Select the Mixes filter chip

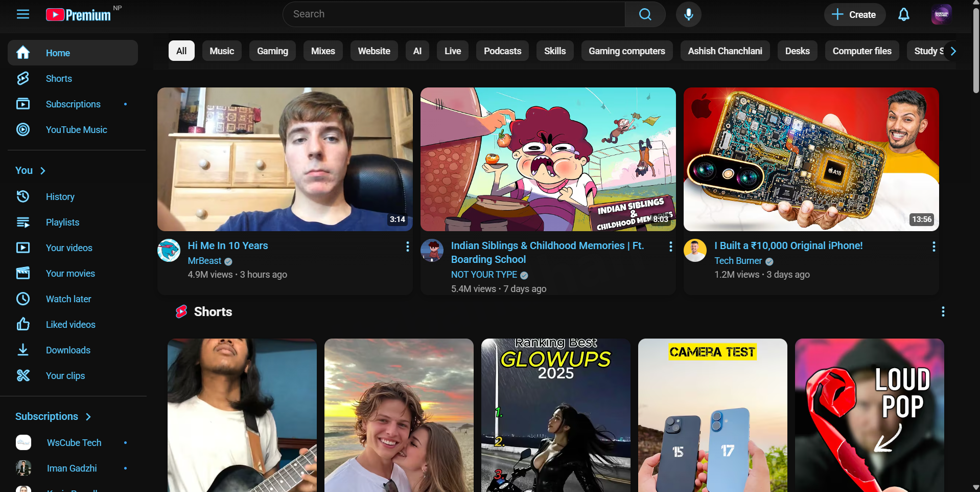tap(323, 51)
